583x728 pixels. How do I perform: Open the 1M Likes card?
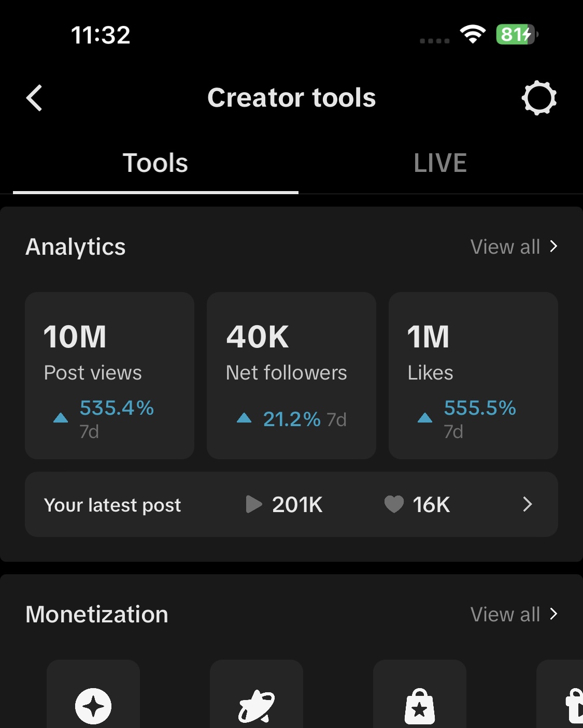[473, 375]
